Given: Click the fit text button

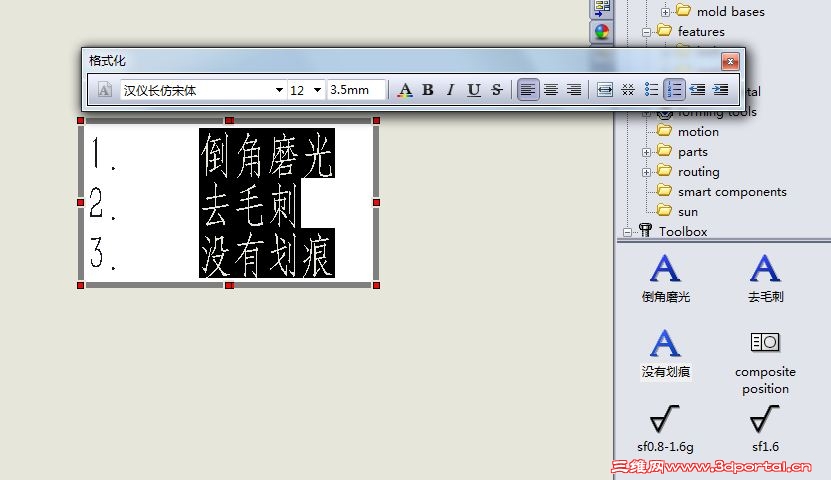Looking at the screenshot, I should pyautogui.click(x=605, y=90).
